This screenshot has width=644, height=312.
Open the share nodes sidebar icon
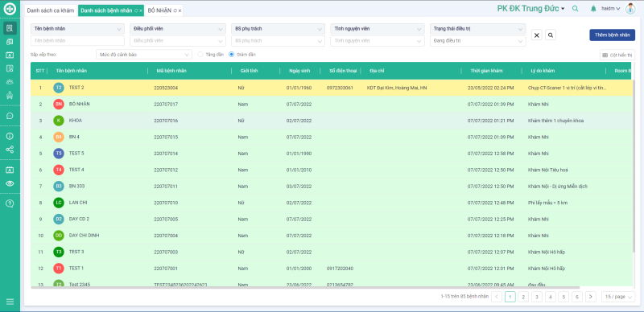10,150
